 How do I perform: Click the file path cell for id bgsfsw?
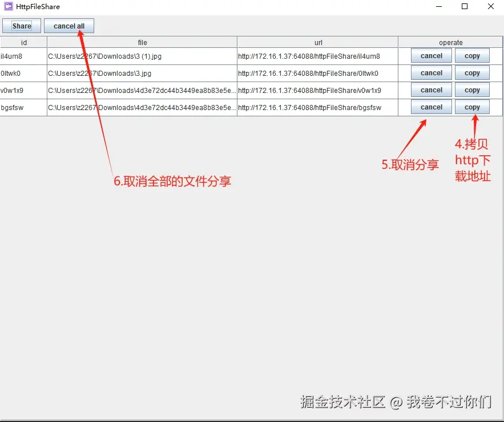(x=142, y=107)
